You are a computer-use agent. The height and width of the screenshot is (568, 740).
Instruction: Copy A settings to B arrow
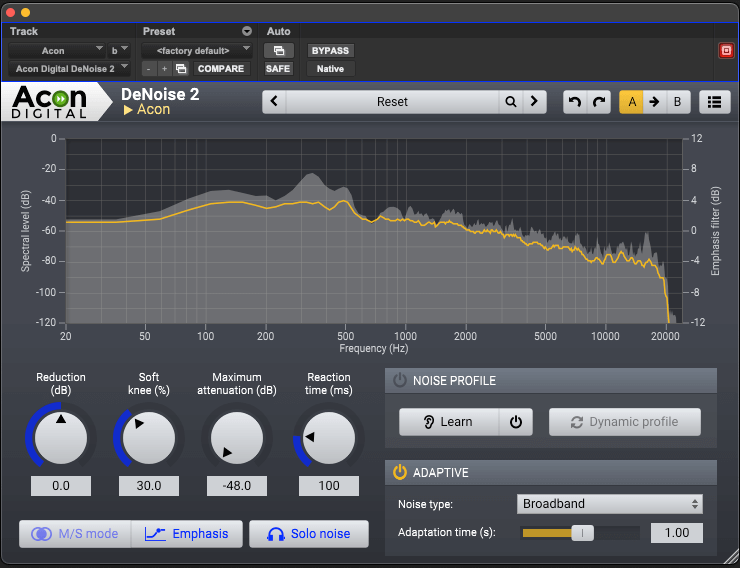(x=654, y=101)
